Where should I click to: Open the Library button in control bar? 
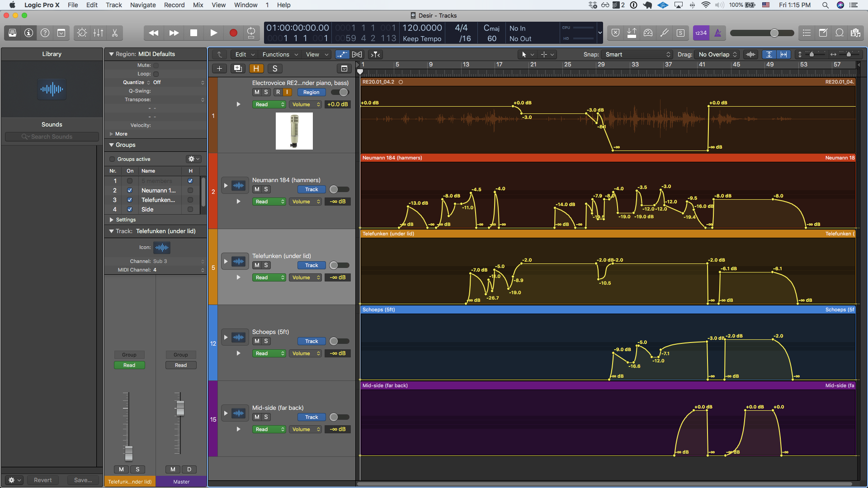(13, 33)
